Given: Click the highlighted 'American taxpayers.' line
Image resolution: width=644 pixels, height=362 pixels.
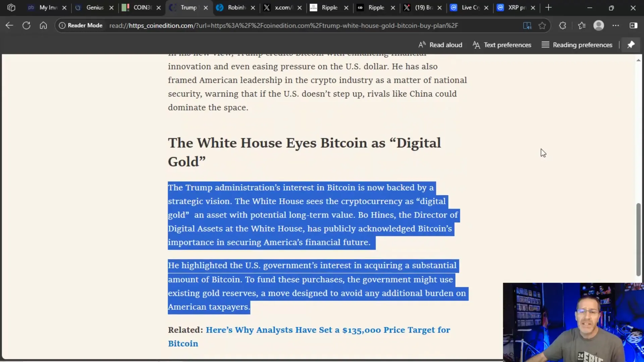Looking at the screenshot, I should tap(209, 307).
